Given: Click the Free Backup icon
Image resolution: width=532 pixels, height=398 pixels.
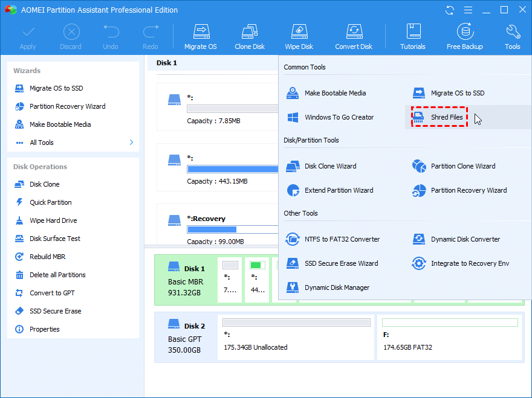Looking at the screenshot, I should point(464,37).
